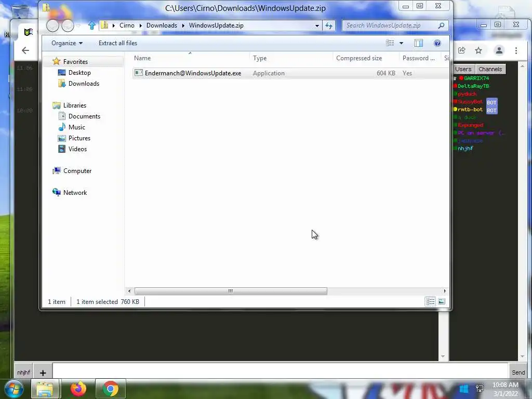This screenshot has height=399, width=532.
Task: Sort by the Type column header
Action: pyautogui.click(x=291, y=58)
